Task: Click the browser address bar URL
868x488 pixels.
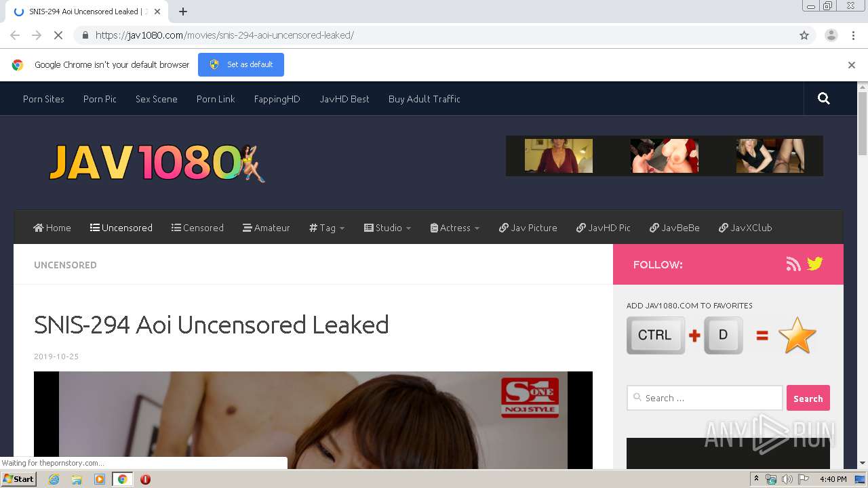Action: [x=224, y=35]
